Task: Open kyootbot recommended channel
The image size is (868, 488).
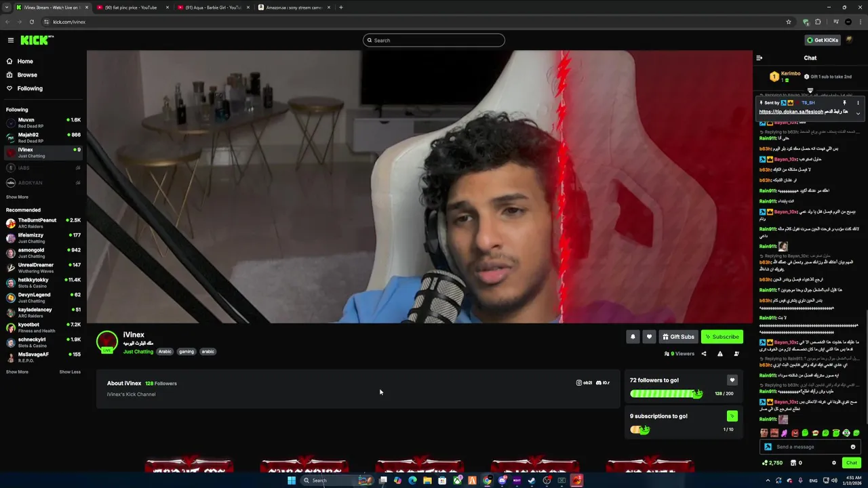Action: (43, 327)
